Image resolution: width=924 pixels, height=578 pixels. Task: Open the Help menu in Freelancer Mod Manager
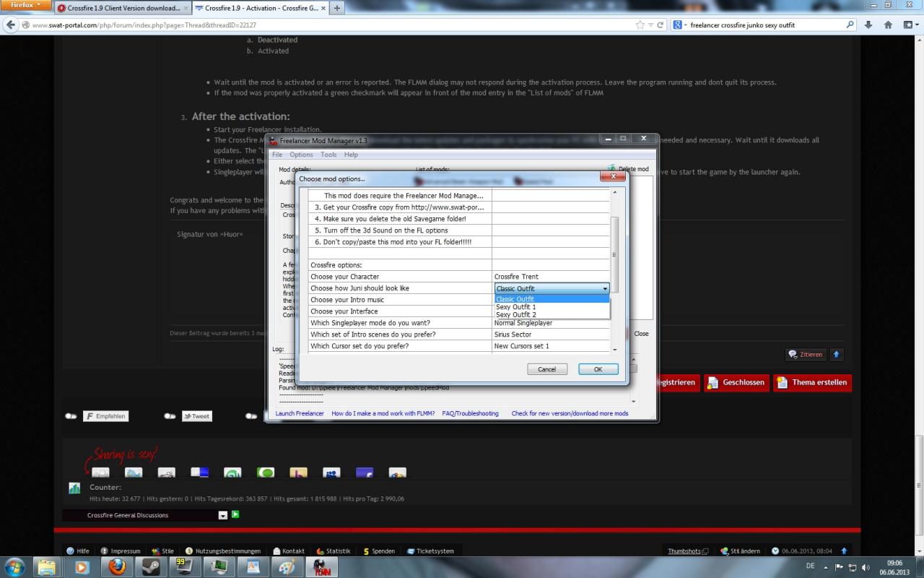(351, 155)
